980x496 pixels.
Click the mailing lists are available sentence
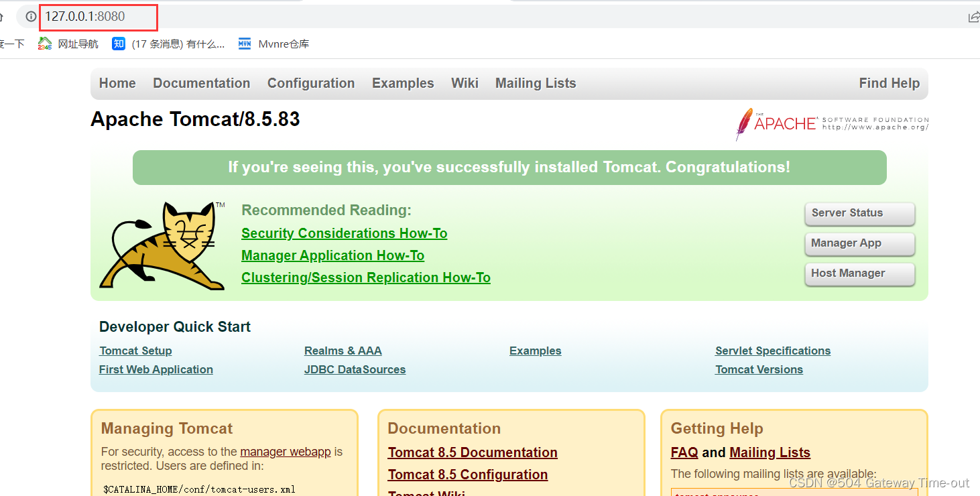pyautogui.click(x=774, y=474)
